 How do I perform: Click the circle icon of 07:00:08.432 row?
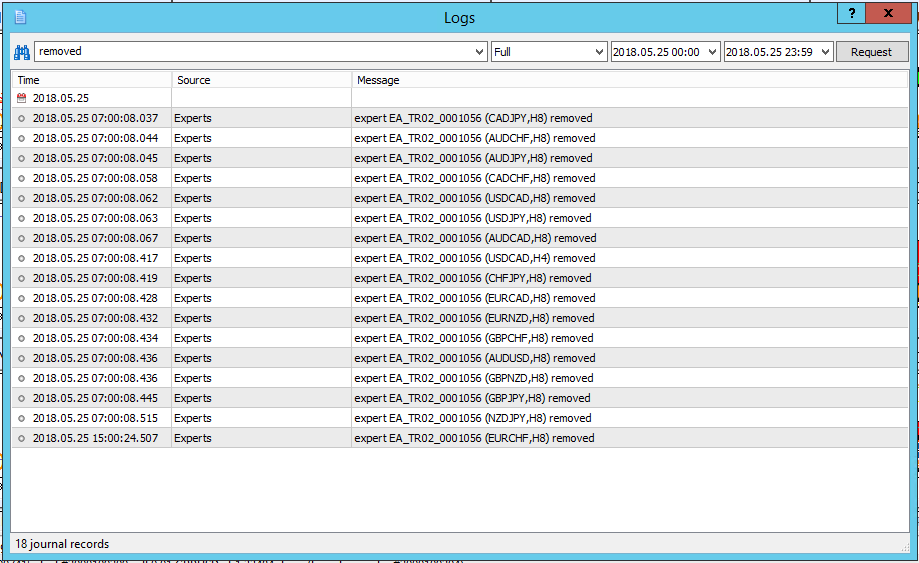pos(22,318)
